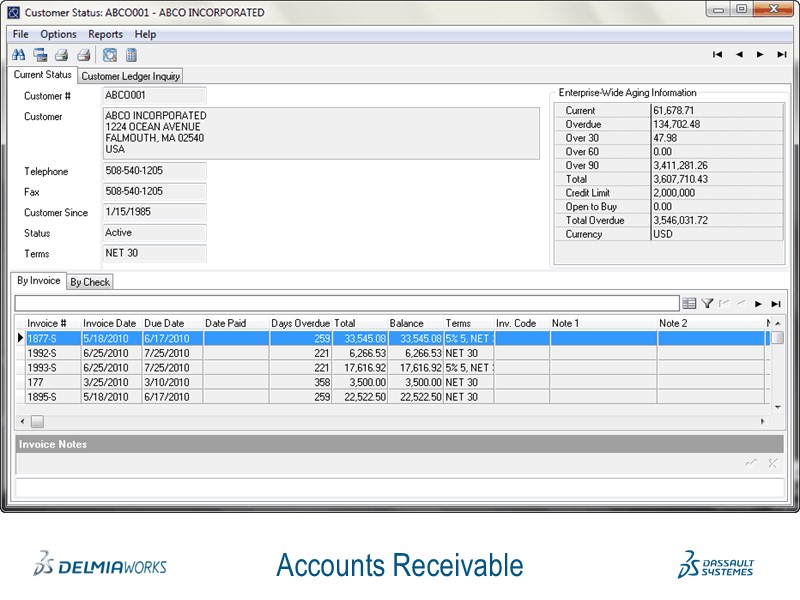Sort by Days Overdue column header

tap(300, 324)
